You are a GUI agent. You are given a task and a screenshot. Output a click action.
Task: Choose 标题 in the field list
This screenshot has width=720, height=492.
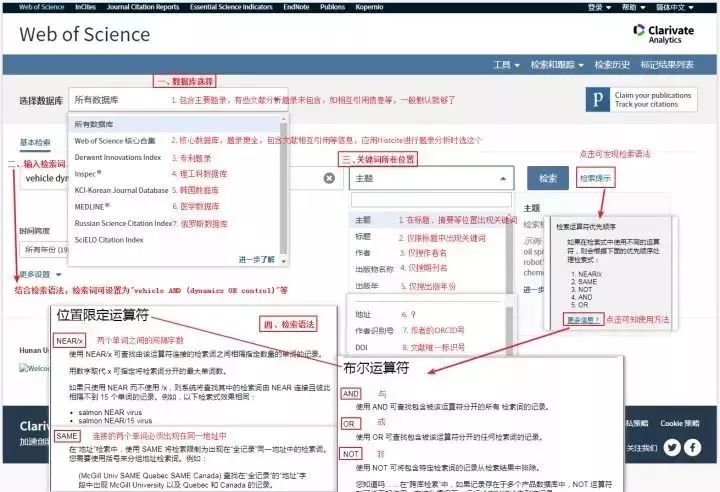363,237
